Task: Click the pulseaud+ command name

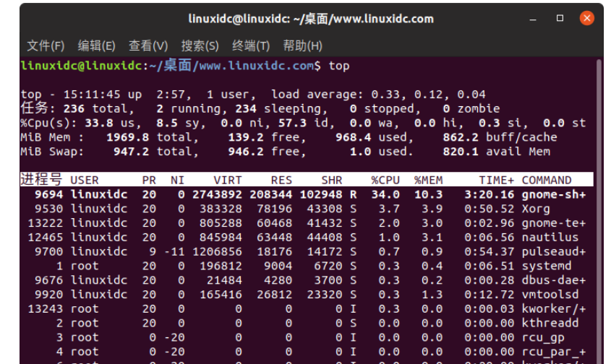Action: (x=554, y=252)
